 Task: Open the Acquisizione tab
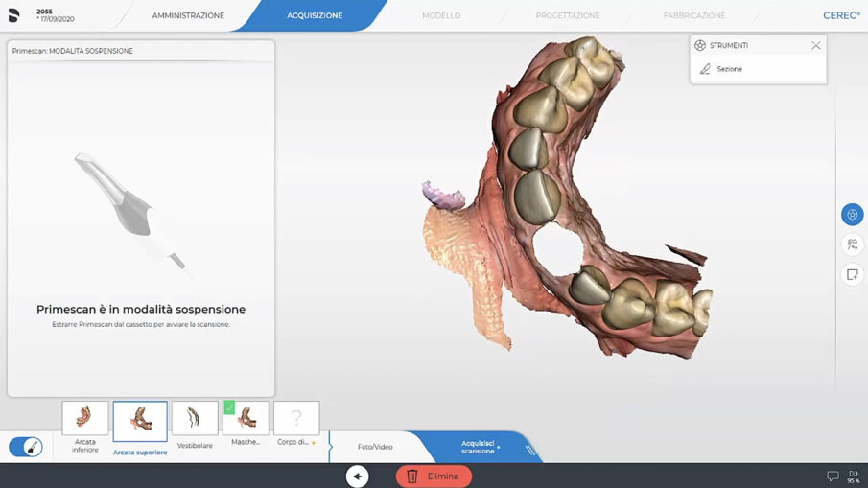[315, 15]
